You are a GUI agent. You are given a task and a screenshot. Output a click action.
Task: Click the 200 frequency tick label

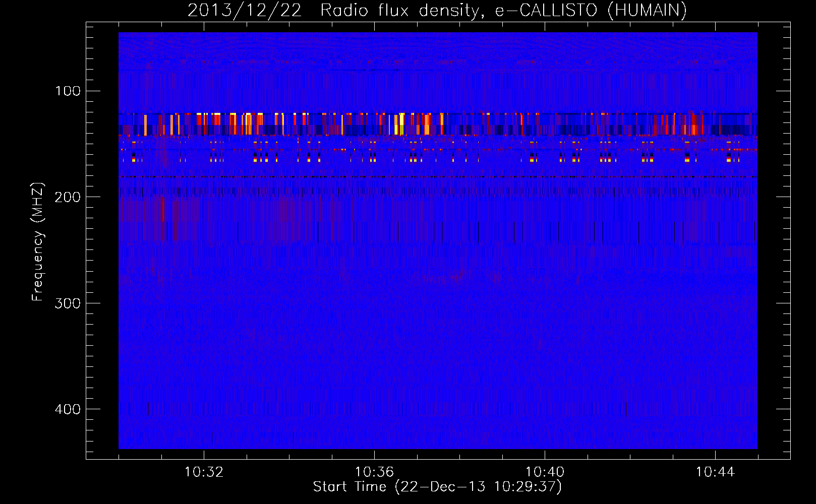[x=68, y=197]
